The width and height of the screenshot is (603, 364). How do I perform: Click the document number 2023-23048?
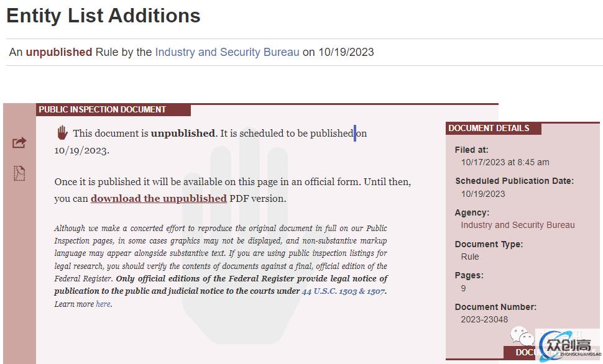pos(484,319)
